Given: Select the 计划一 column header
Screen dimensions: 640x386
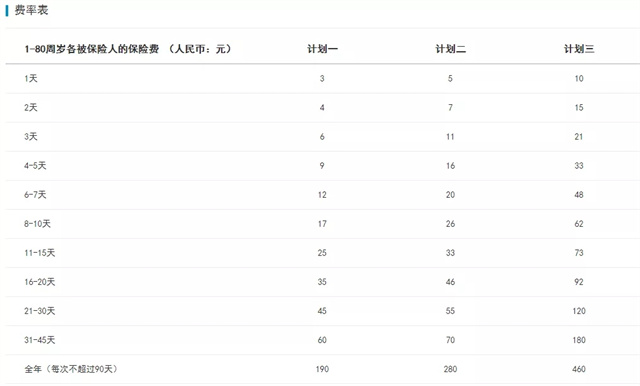Looking at the screenshot, I should point(322,49).
